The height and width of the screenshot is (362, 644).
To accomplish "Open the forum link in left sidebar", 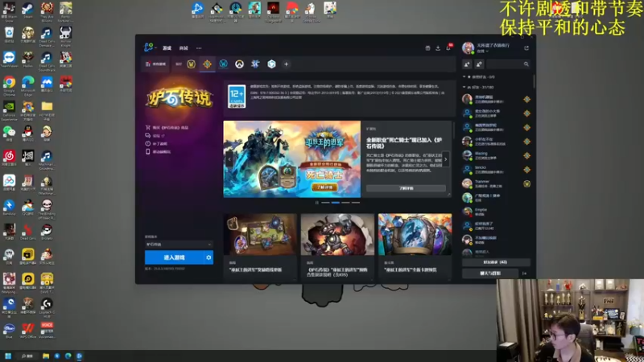I will 155,135.
